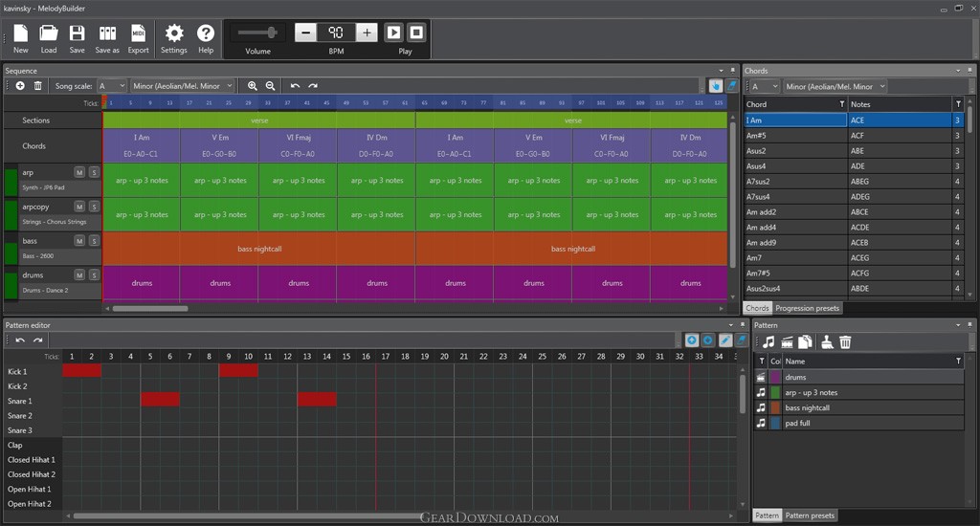Click the add button in Sequence toolbar
The width and height of the screenshot is (980, 526).
[20, 86]
